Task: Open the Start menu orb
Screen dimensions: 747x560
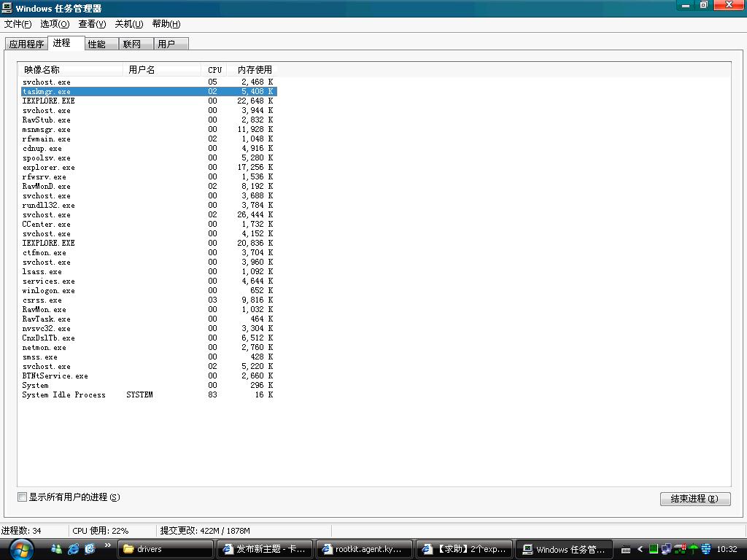Action: (21, 550)
